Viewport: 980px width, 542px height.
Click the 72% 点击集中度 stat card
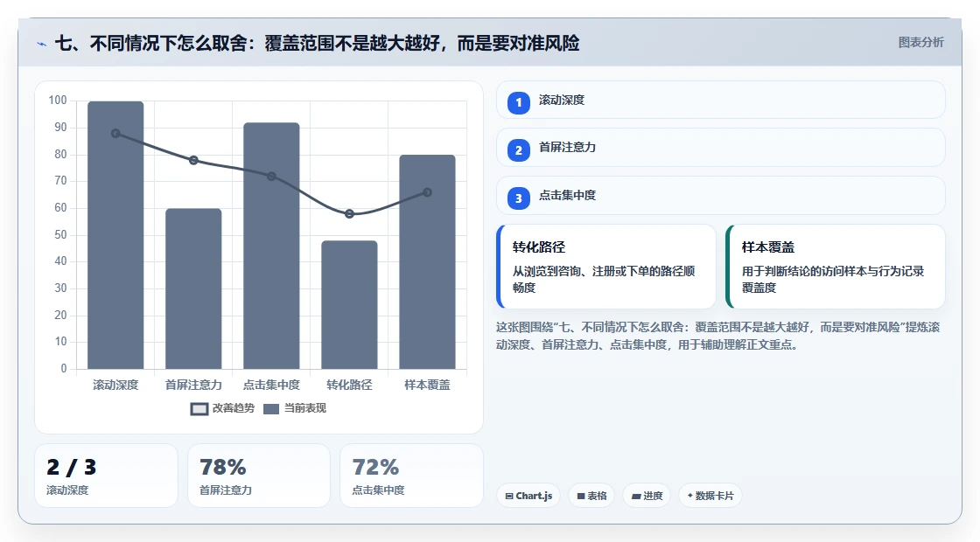411,476
